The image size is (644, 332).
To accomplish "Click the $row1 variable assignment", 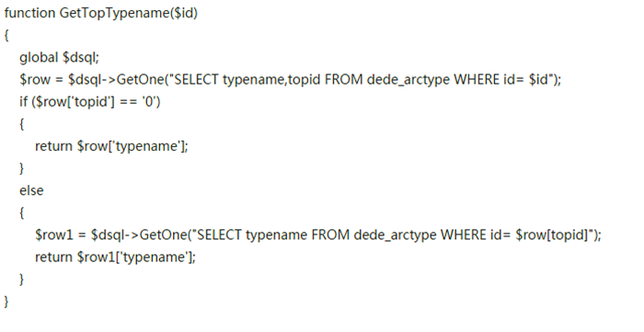I will tap(53, 235).
